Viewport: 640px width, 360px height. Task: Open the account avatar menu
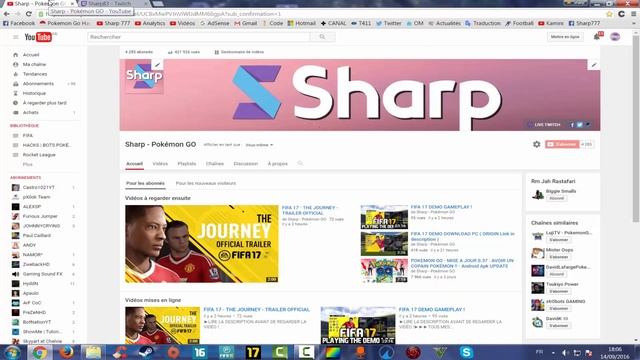(x=615, y=37)
